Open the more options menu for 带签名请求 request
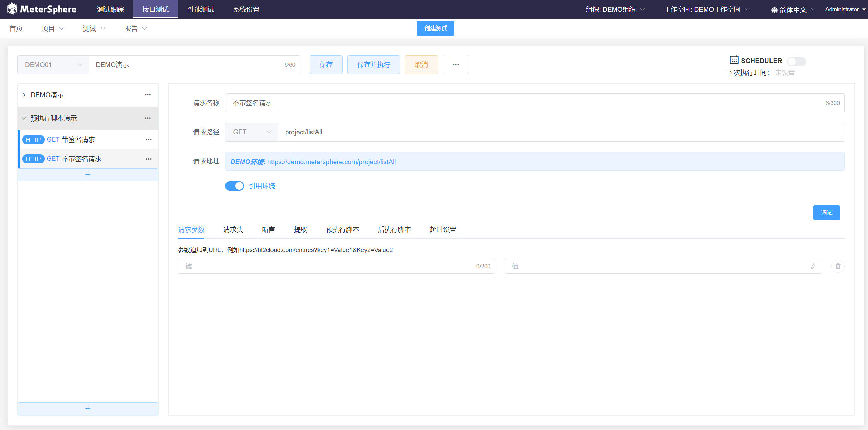868x430 pixels. coord(148,140)
